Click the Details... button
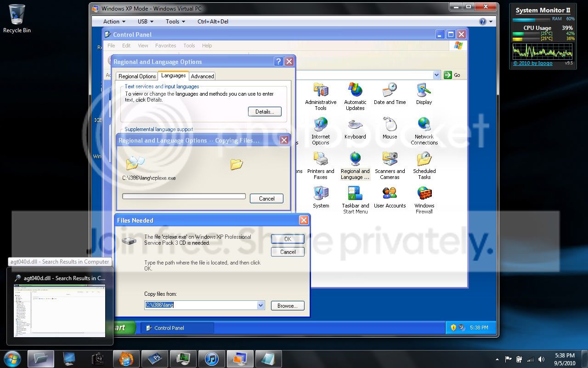 point(265,111)
